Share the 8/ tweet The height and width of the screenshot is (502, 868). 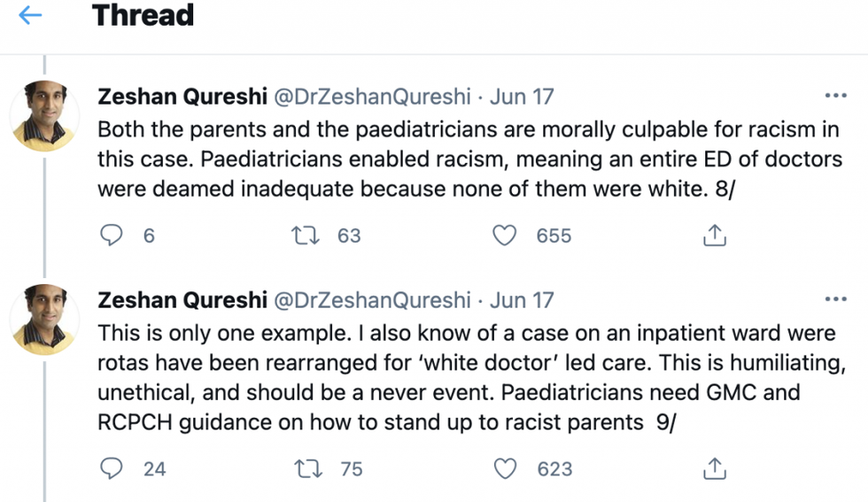point(714,236)
